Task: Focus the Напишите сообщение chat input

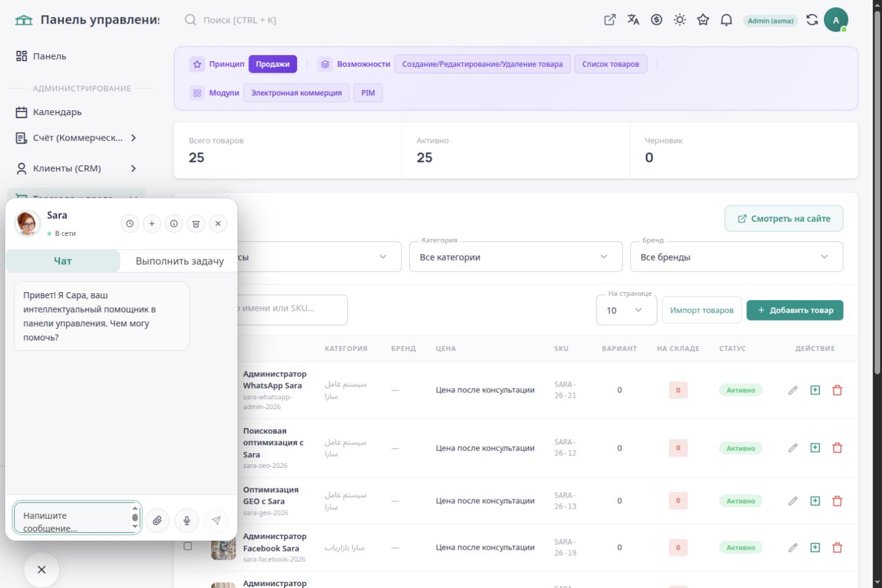Action: coord(77,518)
